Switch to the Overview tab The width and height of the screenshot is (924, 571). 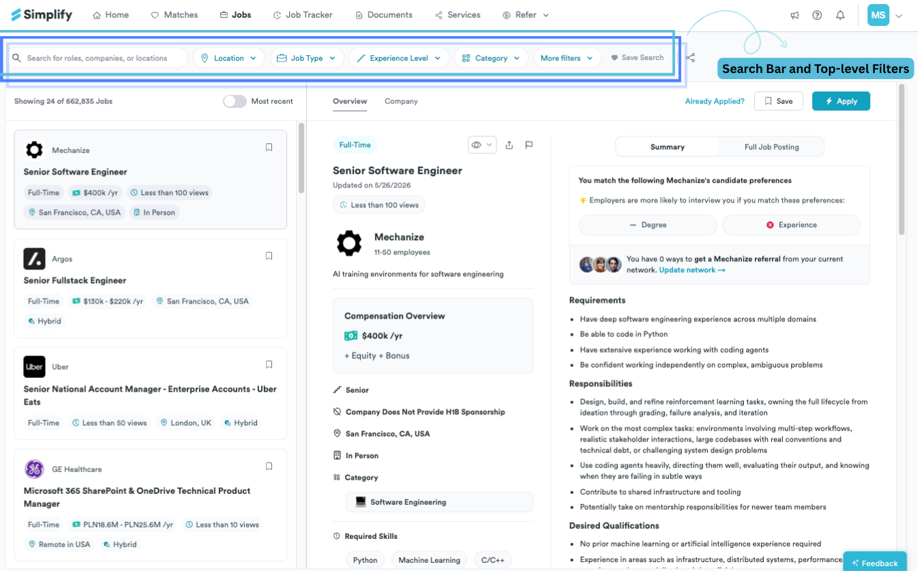(350, 102)
